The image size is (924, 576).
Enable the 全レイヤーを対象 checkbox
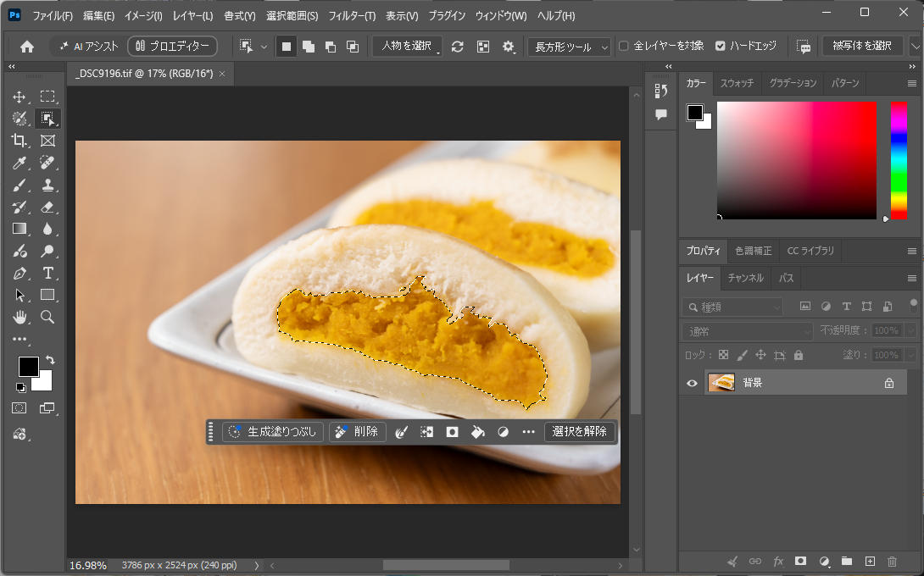click(623, 46)
